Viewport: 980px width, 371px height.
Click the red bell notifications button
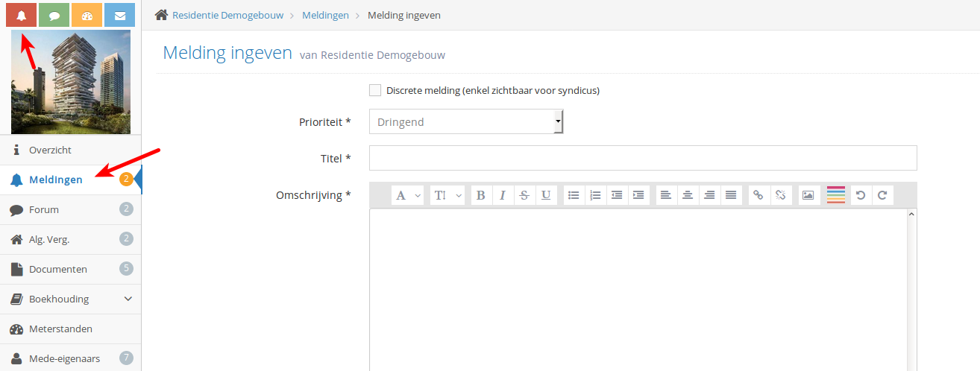(22, 16)
